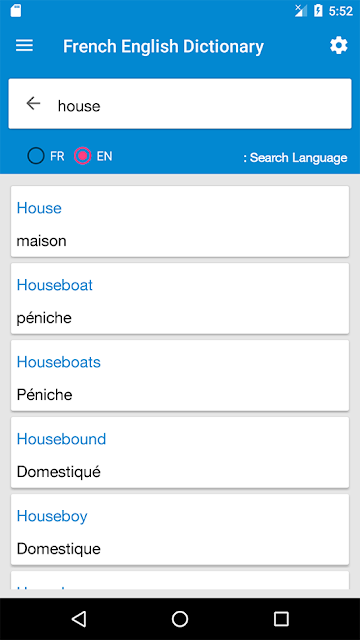Tap the Android back navigation button
360x640 pixels.
[x=79, y=619]
